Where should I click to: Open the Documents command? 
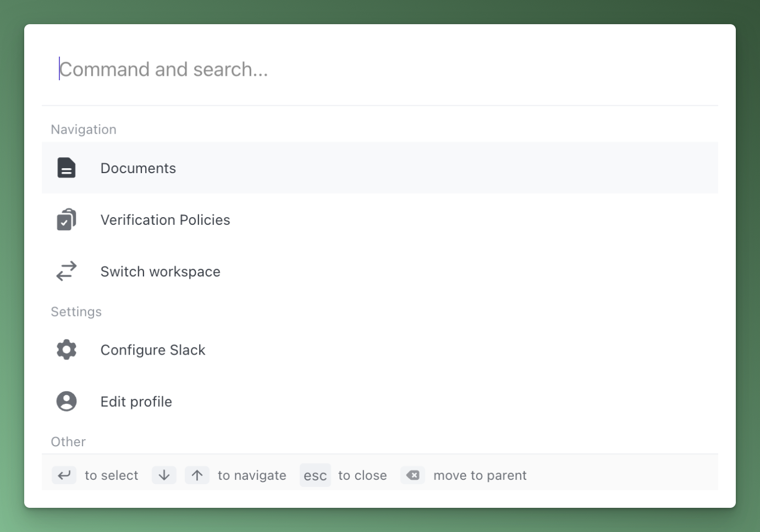pos(138,168)
